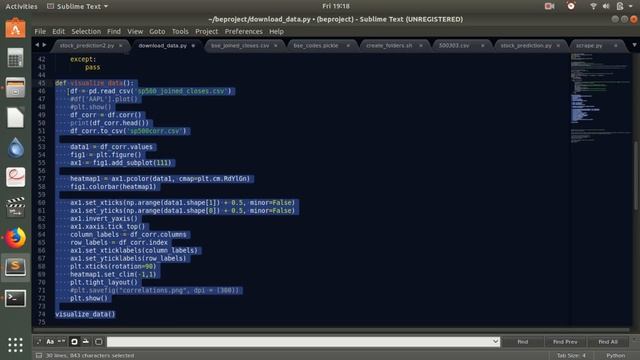Close the scrape.py tab
This screenshot has height=360, width=640.
(616, 46)
